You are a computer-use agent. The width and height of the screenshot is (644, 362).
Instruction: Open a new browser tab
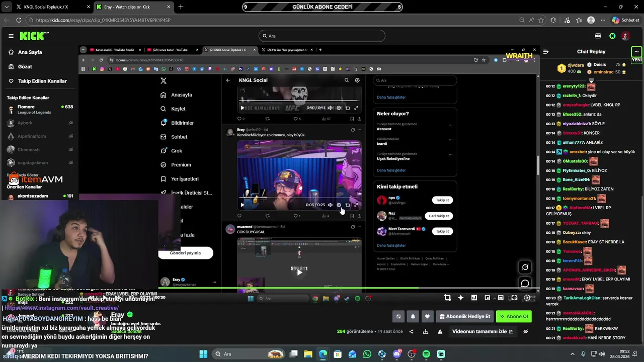pos(181,7)
